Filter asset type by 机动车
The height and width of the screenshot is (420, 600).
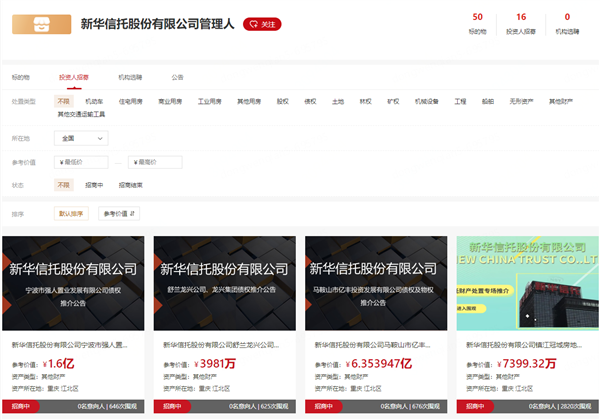(x=93, y=101)
